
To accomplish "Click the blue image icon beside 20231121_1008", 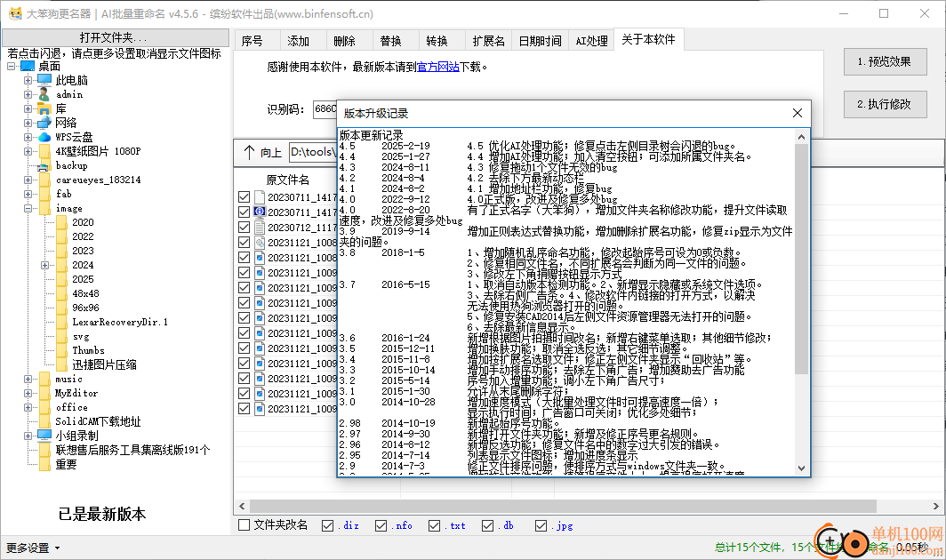I will coord(260,257).
